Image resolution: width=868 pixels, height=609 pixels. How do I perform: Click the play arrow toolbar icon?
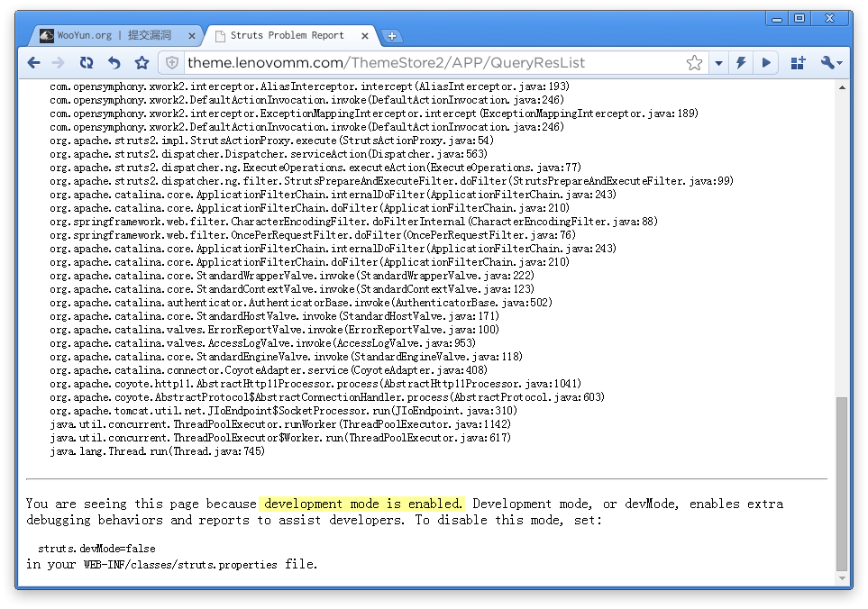(x=766, y=63)
